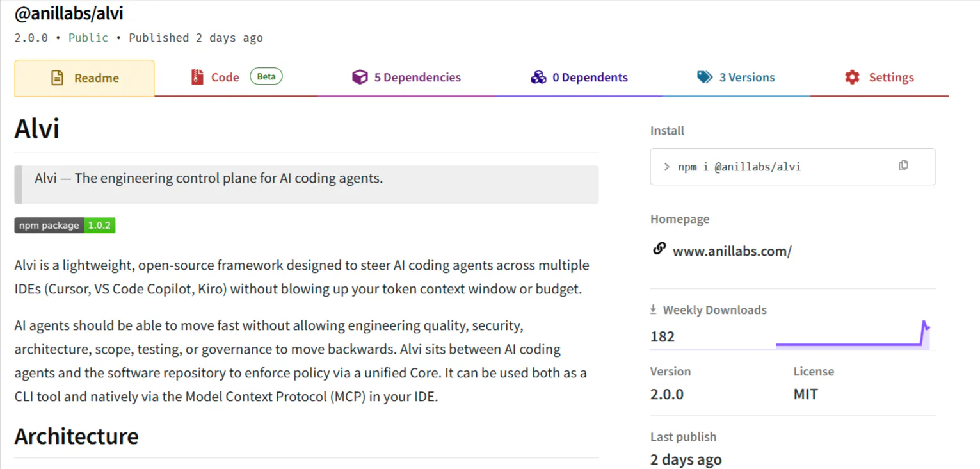This screenshot has height=469, width=980.
Task: Click the Weekly Downloads label
Action: pyautogui.click(x=715, y=310)
